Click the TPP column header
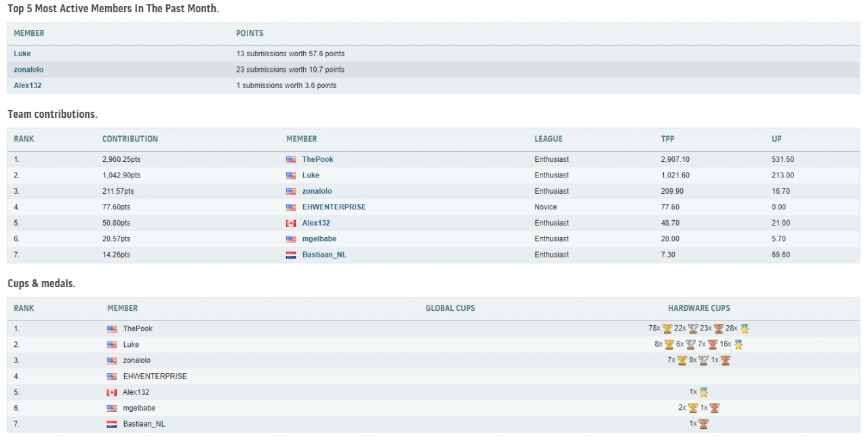The width and height of the screenshot is (868, 443). 667,139
